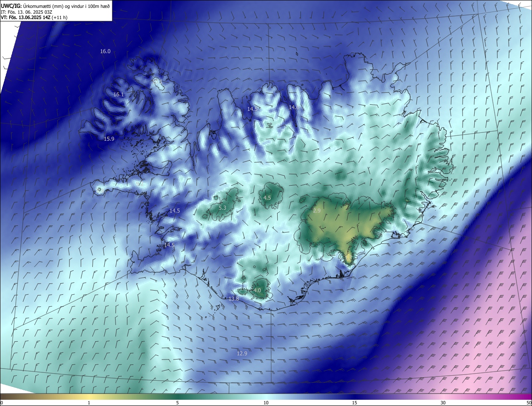Image resolution: width=532 pixels, height=406 pixels.
Task: Click the 10 tick on the color scale
Action: coord(266,403)
